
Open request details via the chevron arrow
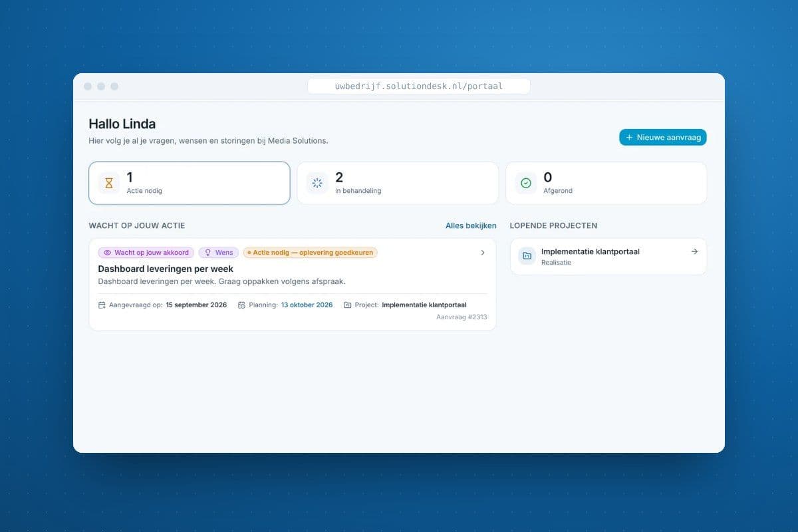(x=483, y=253)
